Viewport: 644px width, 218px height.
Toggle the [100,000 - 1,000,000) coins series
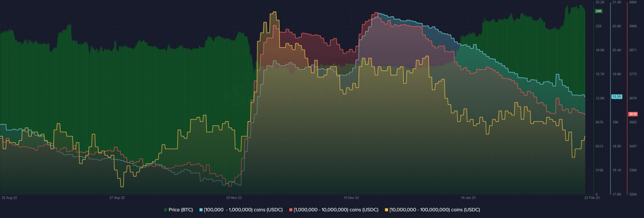(243, 210)
